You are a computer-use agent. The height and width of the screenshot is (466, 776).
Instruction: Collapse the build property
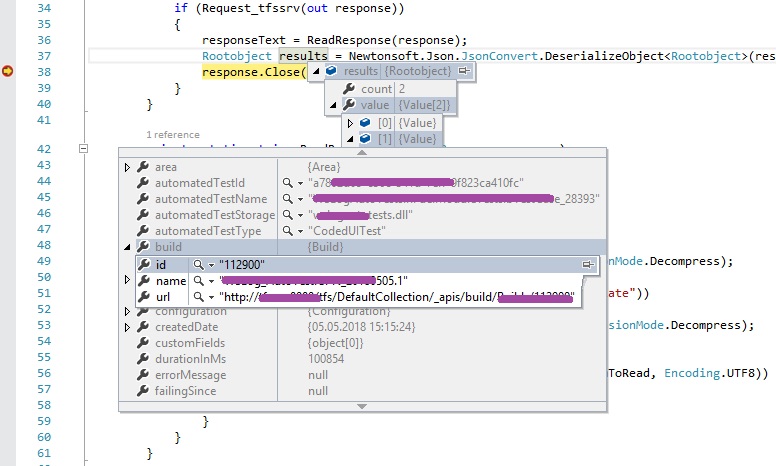(127, 247)
